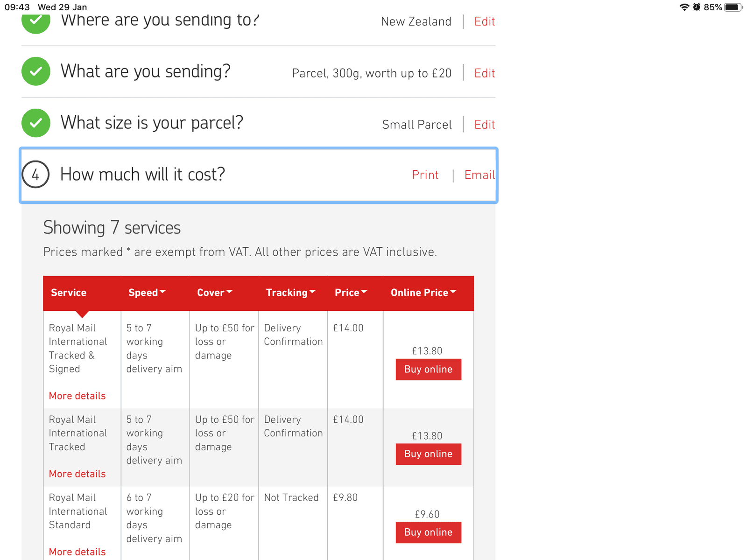This screenshot has height=560, width=747.
Task: Tap the 'Small Parcel' summary text
Action: click(x=417, y=125)
